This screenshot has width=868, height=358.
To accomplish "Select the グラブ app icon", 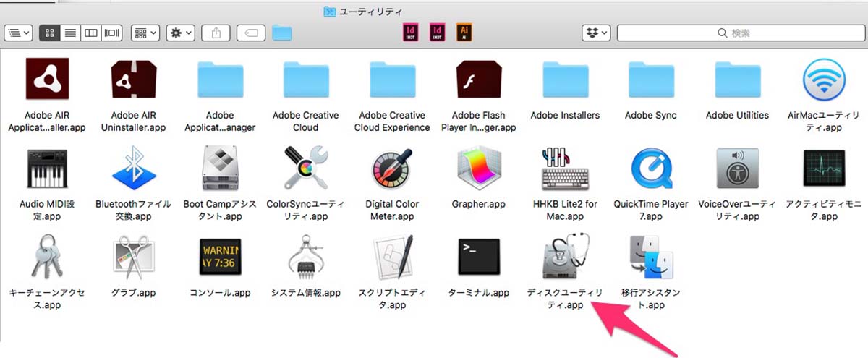I will [x=133, y=258].
